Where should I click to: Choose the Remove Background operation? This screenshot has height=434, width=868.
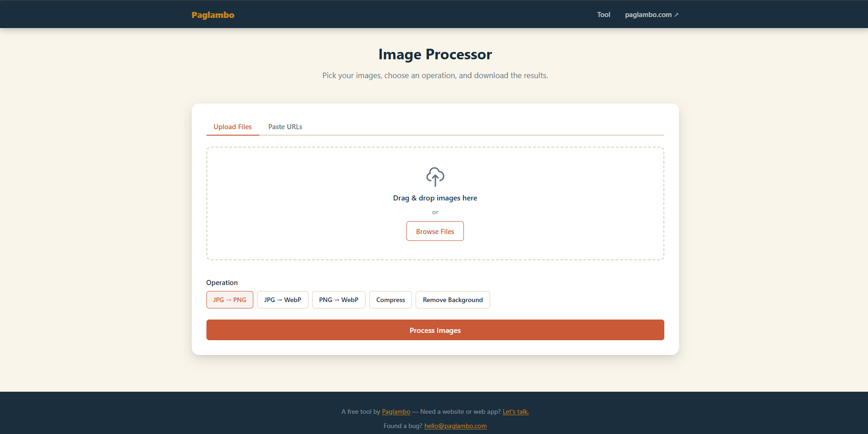coord(452,300)
